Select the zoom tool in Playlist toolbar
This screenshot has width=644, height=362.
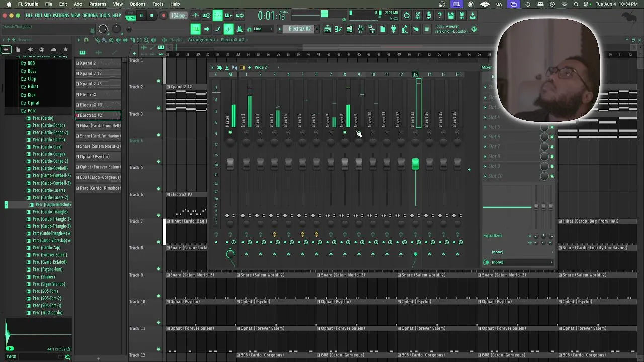[x=146, y=40]
